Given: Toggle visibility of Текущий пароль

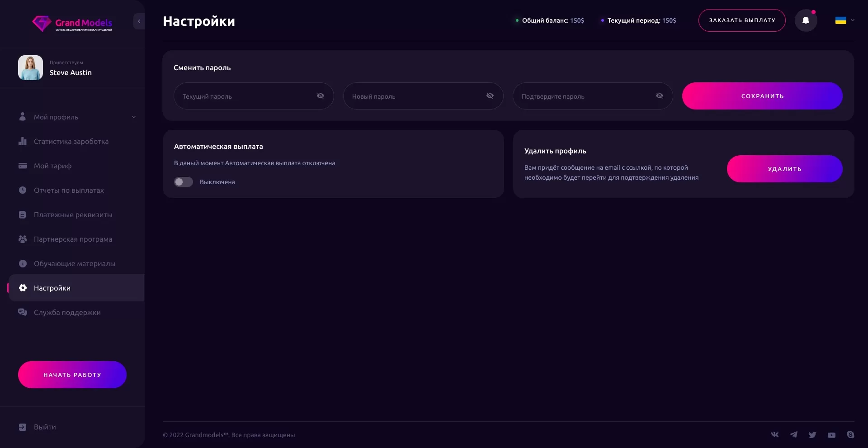Looking at the screenshot, I should (x=321, y=95).
